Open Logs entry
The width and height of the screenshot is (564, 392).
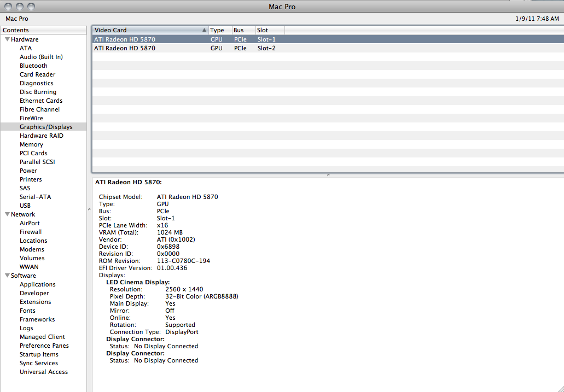point(26,328)
